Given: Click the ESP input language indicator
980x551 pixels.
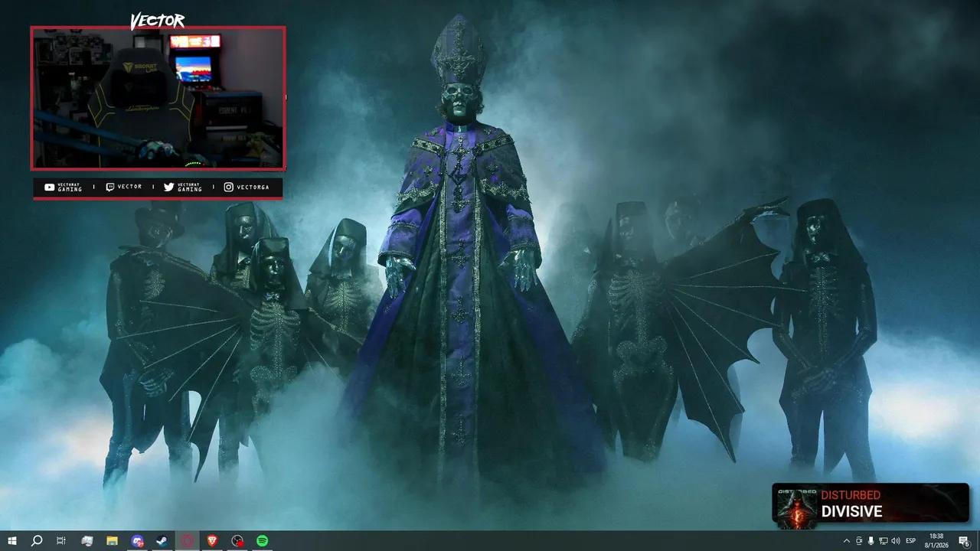Looking at the screenshot, I should (911, 541).
